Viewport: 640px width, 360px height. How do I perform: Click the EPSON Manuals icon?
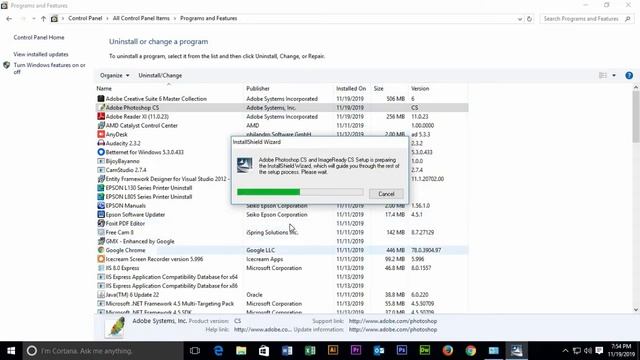pyautogui.click(x=101, y=206)
